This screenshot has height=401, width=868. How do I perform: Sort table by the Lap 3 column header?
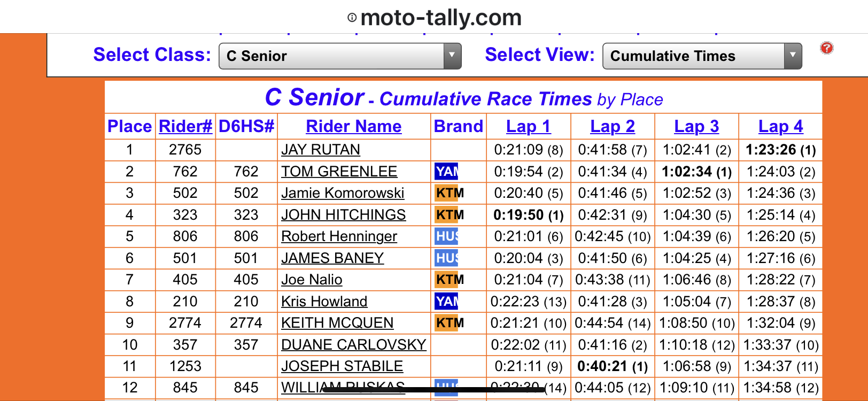tap(696, 126)
